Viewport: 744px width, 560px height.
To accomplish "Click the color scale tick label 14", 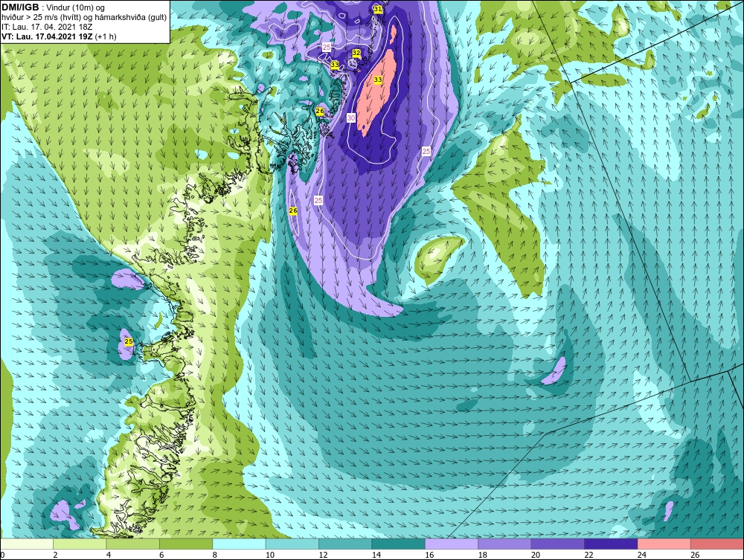I will pos(376,555).
